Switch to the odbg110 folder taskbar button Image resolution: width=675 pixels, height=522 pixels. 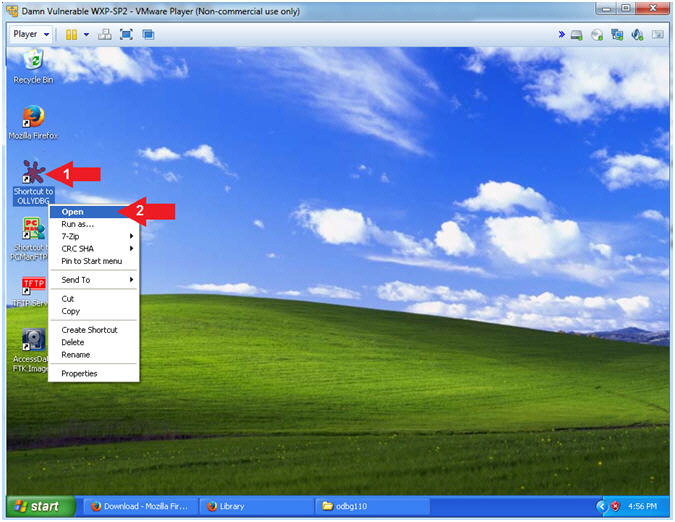coord(372,507)
